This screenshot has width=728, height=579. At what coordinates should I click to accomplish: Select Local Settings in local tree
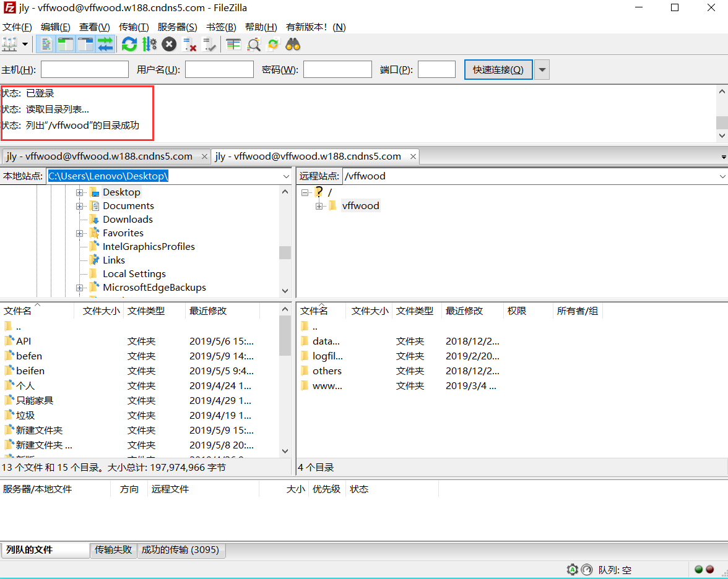(x=134, y=273)
